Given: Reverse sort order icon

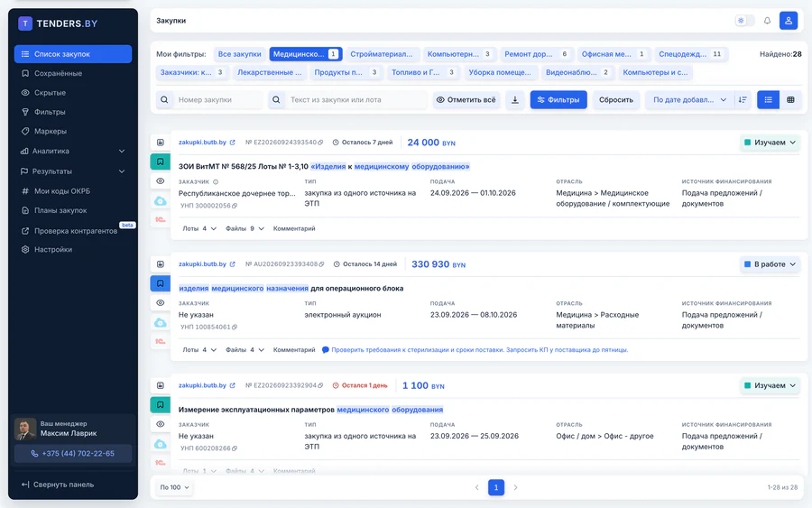Looking at the screenshot, I should (x=743, y=100).
